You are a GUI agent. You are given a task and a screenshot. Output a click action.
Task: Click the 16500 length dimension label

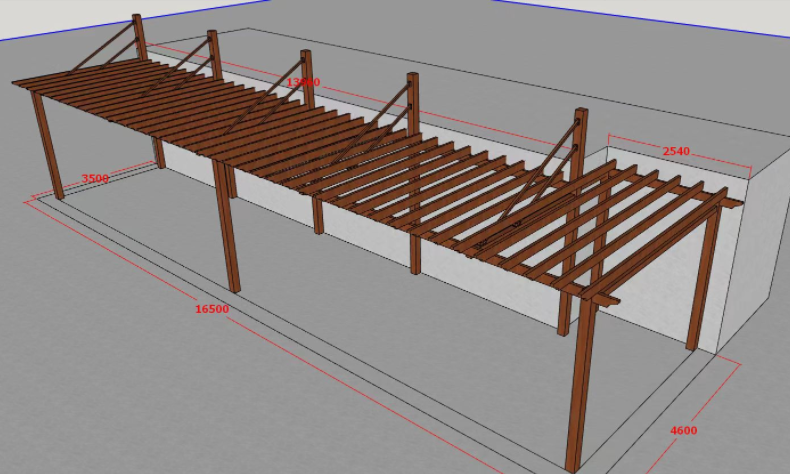(212, 309)
